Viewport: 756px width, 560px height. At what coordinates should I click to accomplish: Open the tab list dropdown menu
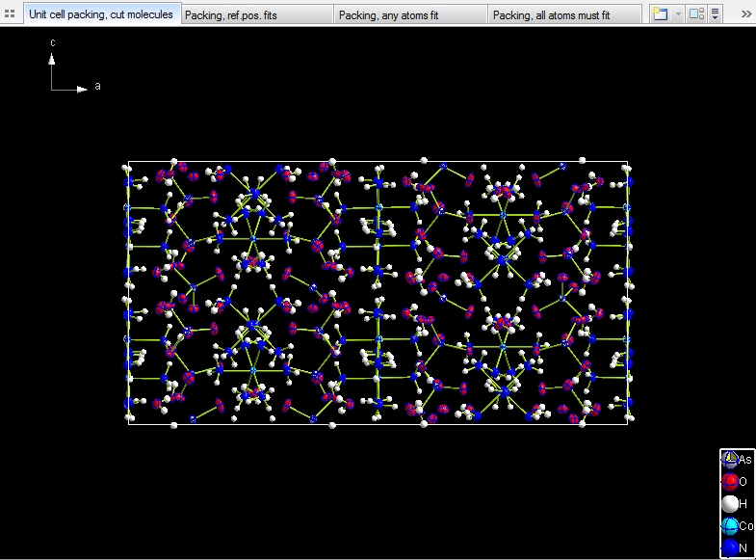[716, 14]
